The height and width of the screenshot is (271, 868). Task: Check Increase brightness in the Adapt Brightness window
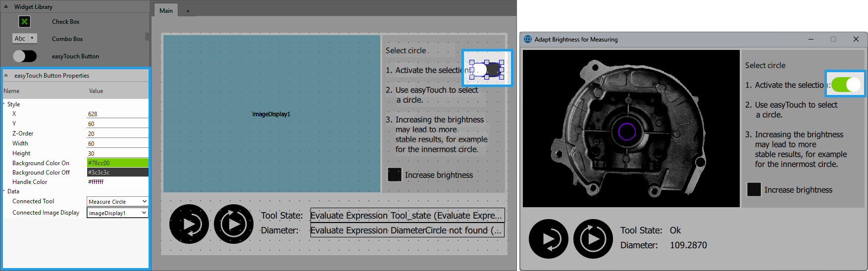pyautogui.click(x=754, y=189)
